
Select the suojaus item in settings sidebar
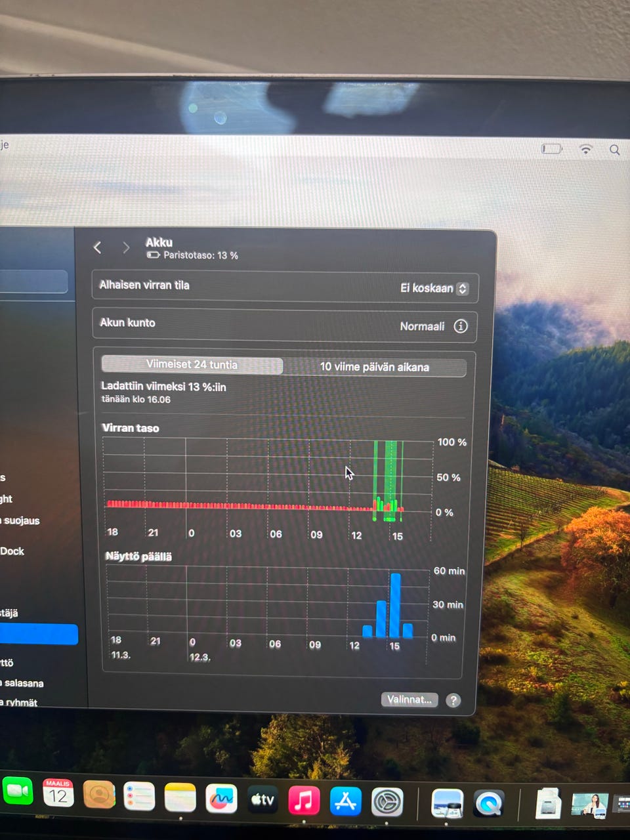click(x=20, y=520)
